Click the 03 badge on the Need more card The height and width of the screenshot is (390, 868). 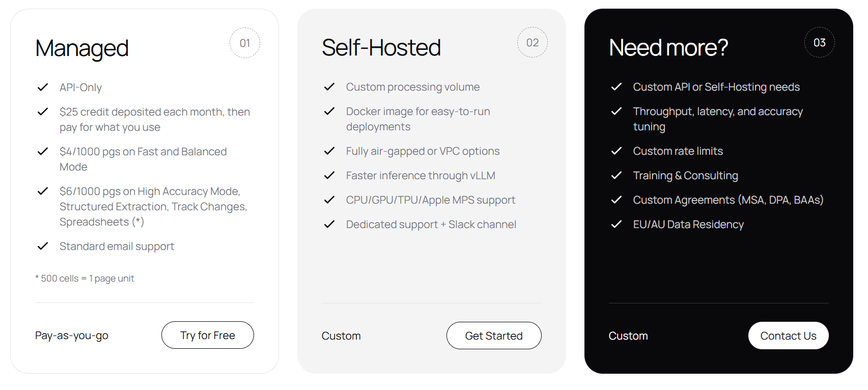click(x=819, y=42)
